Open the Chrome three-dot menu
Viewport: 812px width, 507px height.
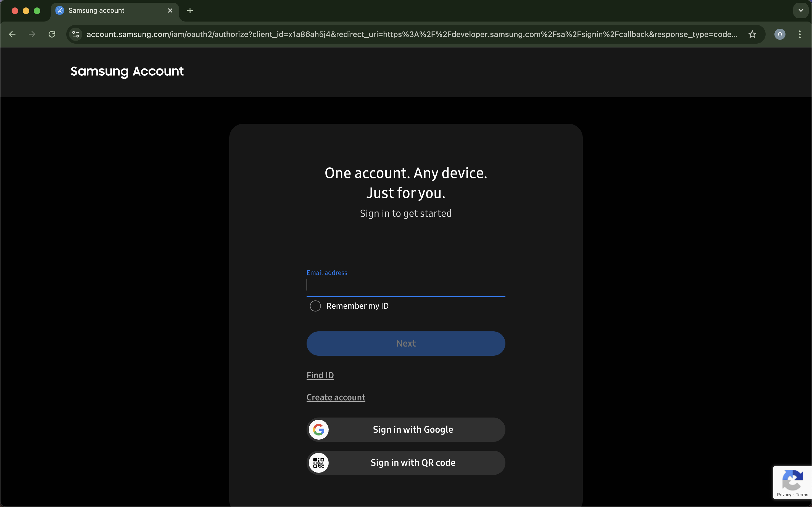(x=800, y=34)
